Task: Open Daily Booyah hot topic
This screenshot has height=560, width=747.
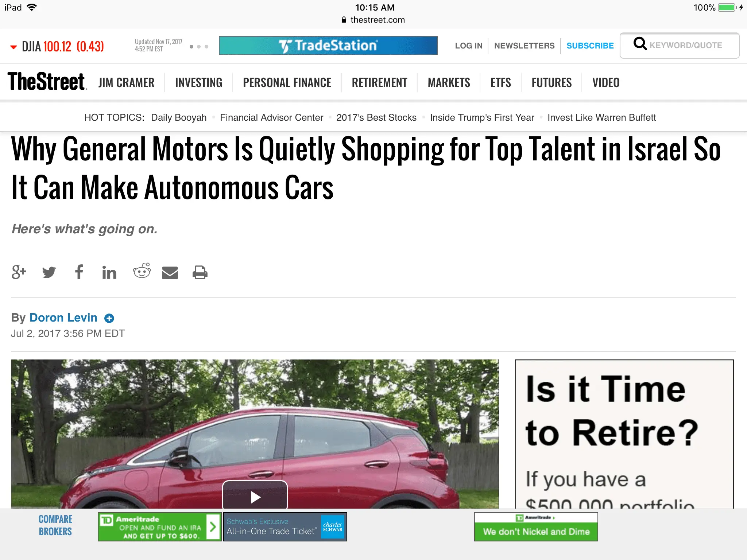Action: 179,117
